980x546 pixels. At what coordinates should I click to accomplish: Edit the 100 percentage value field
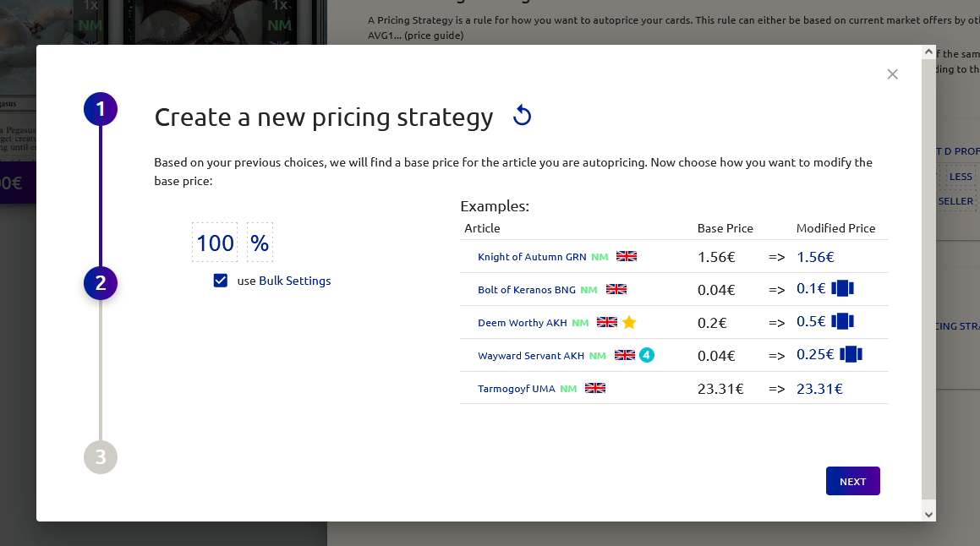point(215,243)
